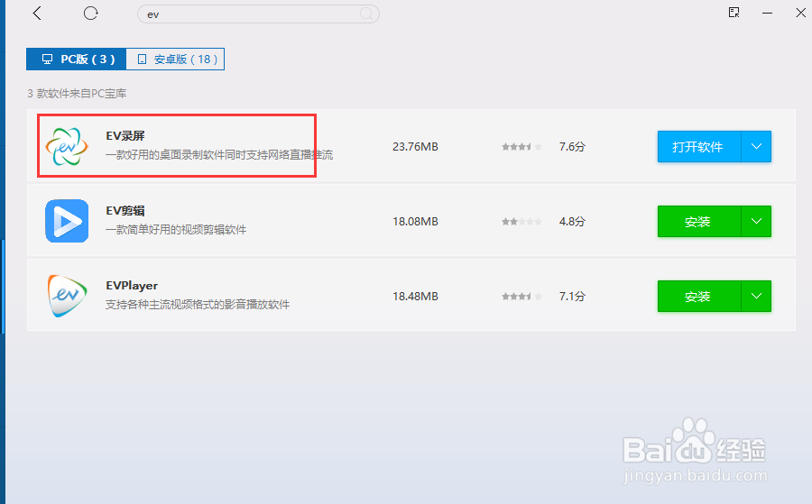
Task: Click the star rating of EV剪辑
Action: 521,222
